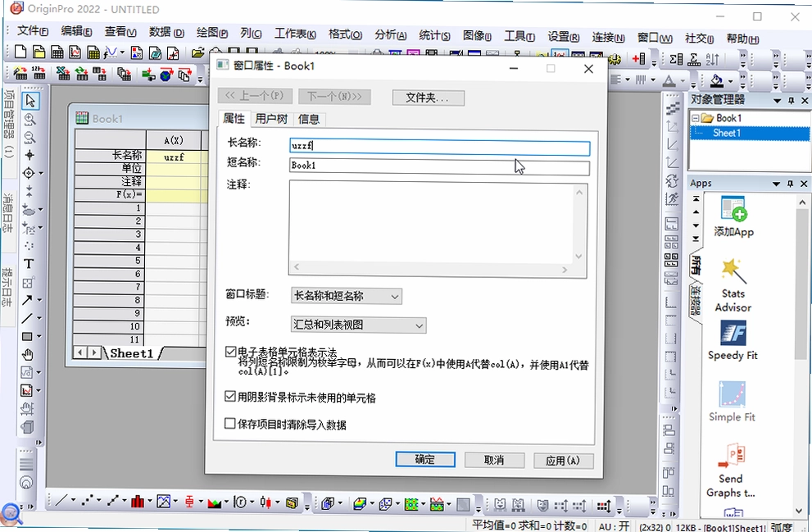The image size is (812, 532).
Task: Toggle shaded background for unused cells checkbox
Action: coord(230,396)
